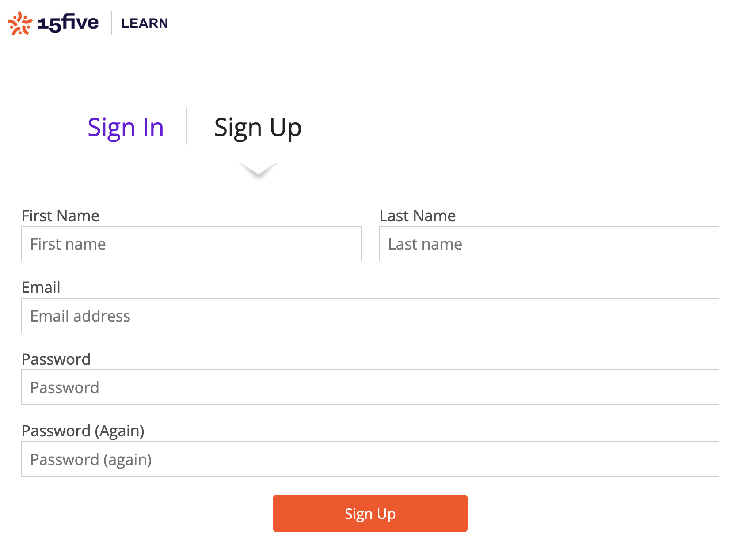Image resolution: width=746 pixels, height=560 pixels.
Task: Click the Password input field
Action: pyautogui.click(x=370, y=387)
